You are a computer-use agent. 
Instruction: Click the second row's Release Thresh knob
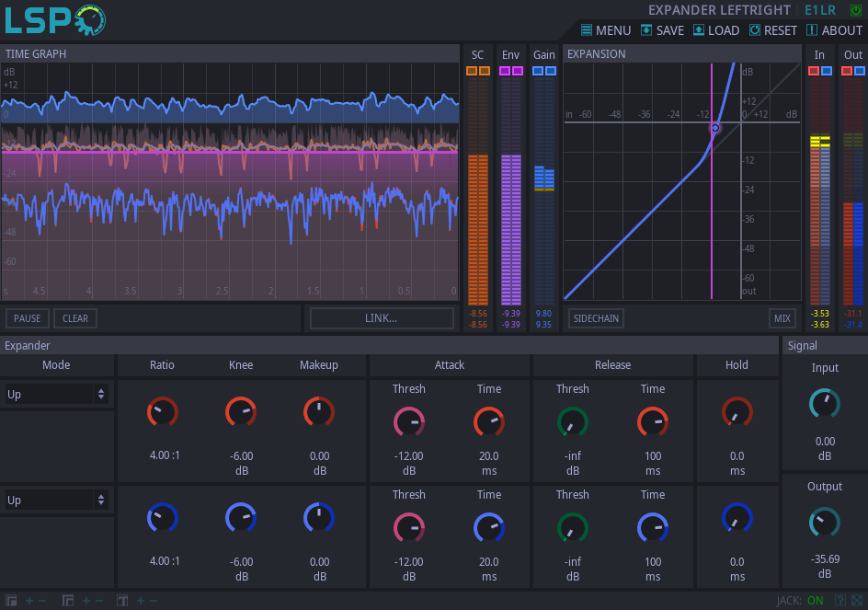573,528
